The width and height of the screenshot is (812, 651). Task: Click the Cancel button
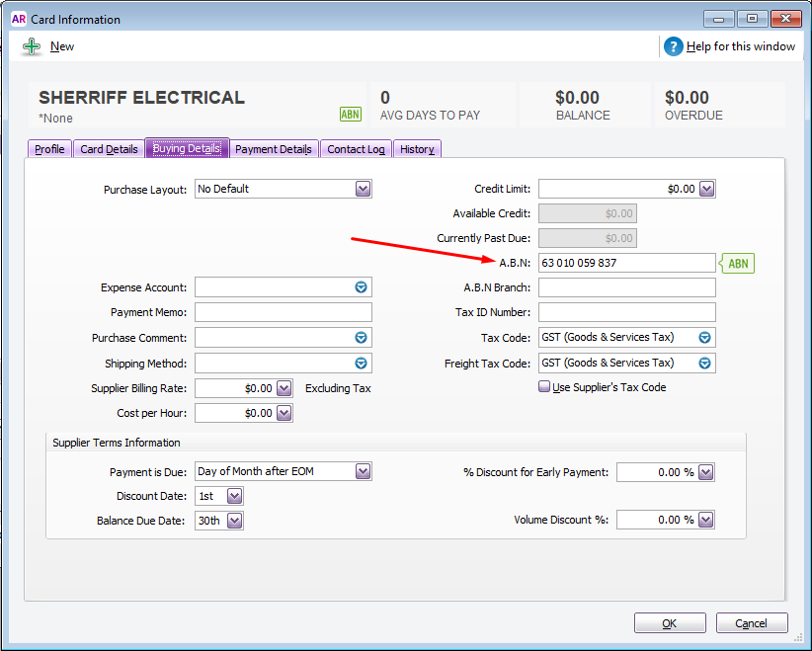752,623
